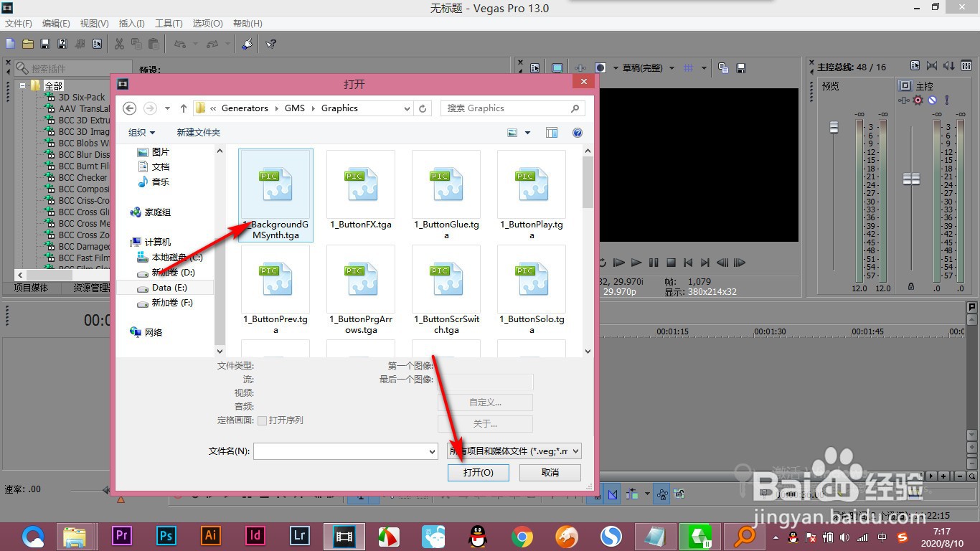Click the Stop button in preview transport
Screen dimensions: 980x551
click(671, 263)
